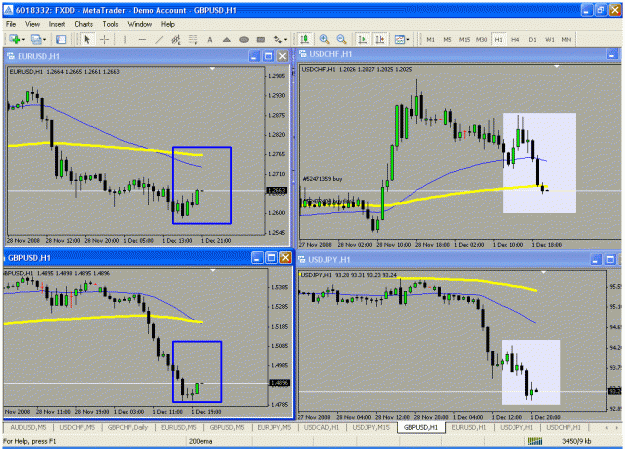Select the Vertical Line tool

(x=125, y=39)
